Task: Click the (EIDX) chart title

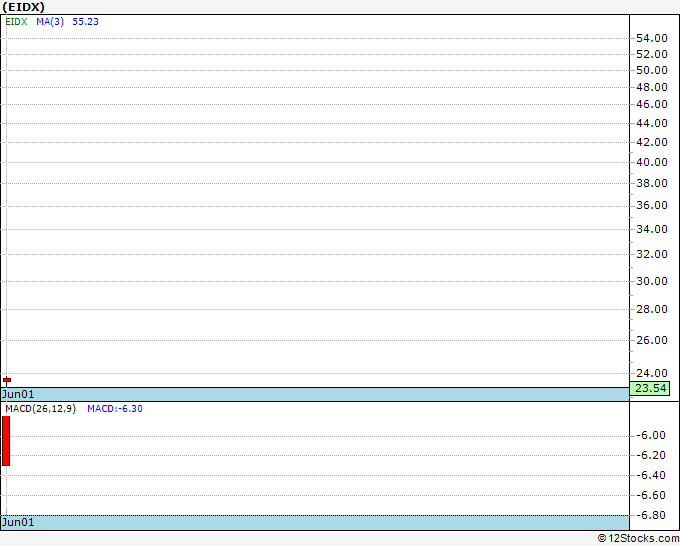Action: click(23, 7)
